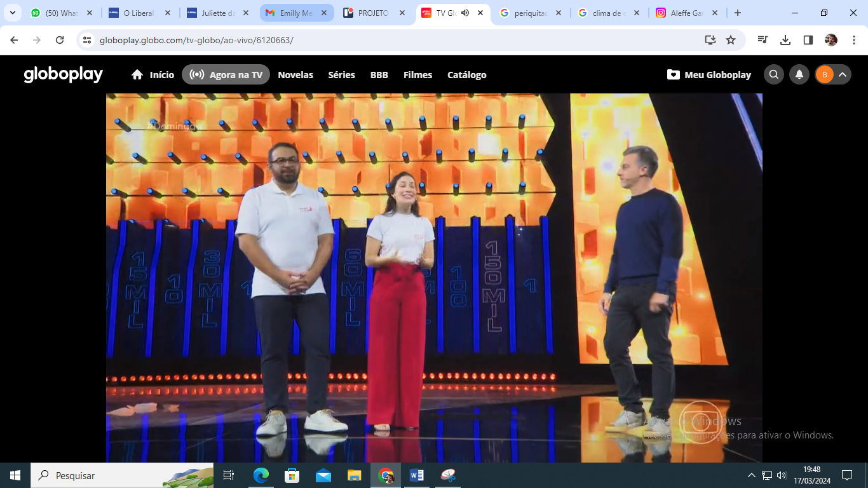Click the notifications bell icon
The height and width of the screenshot is (488, 868).
(799, 75)
